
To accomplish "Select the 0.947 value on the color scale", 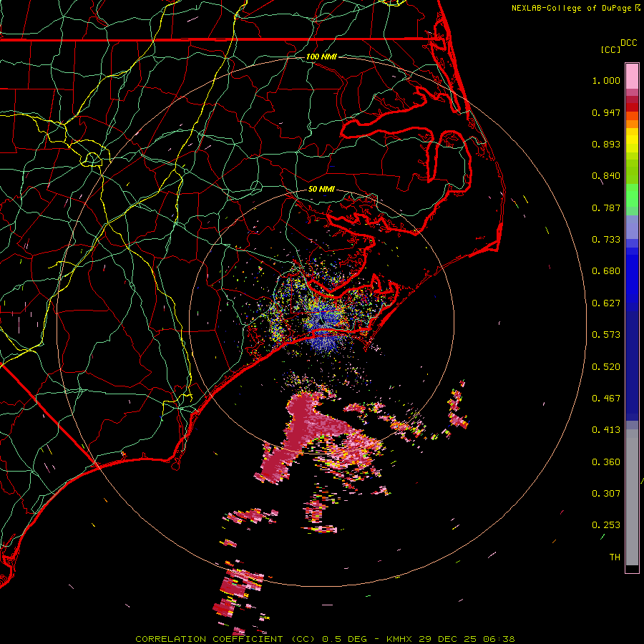I will (x=606, y=112).
